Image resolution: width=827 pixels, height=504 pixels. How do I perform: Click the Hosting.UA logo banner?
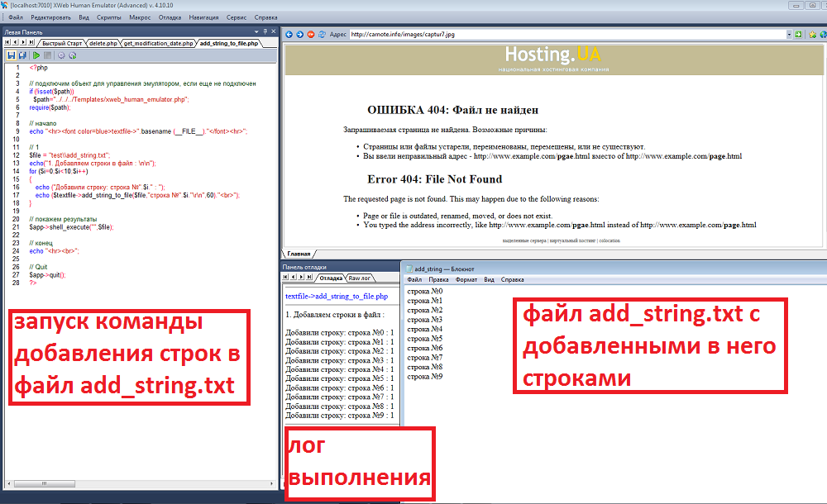pyautogui.click(x=552, y=58)
